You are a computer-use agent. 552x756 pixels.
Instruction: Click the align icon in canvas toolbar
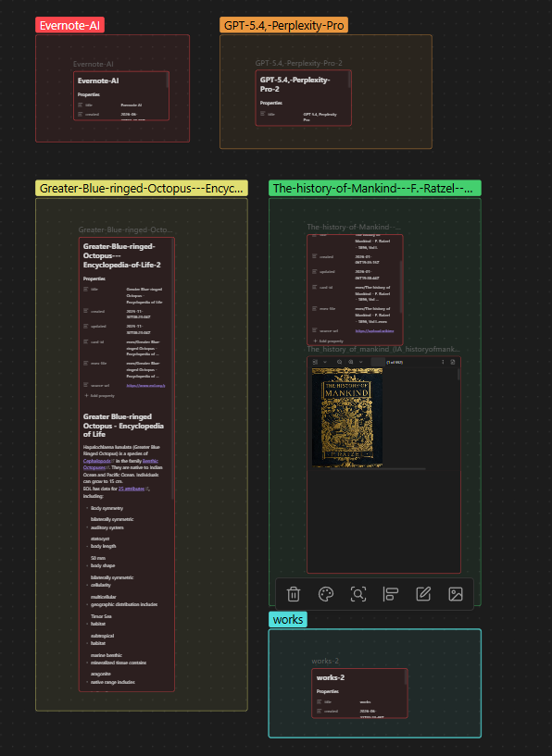tap(390, 594)
